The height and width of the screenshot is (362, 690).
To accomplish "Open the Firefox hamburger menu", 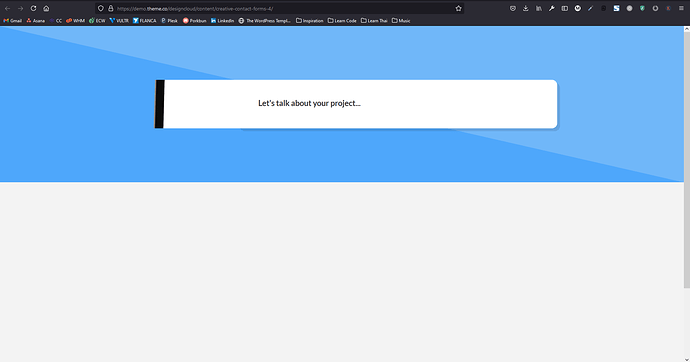I will coord(681,8).
